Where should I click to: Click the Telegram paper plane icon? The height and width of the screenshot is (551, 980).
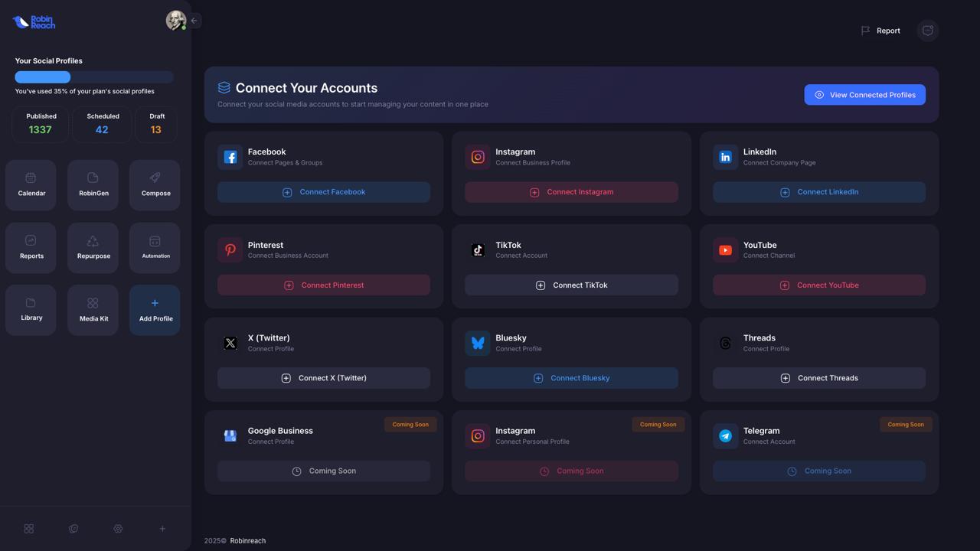pos(726,436)
